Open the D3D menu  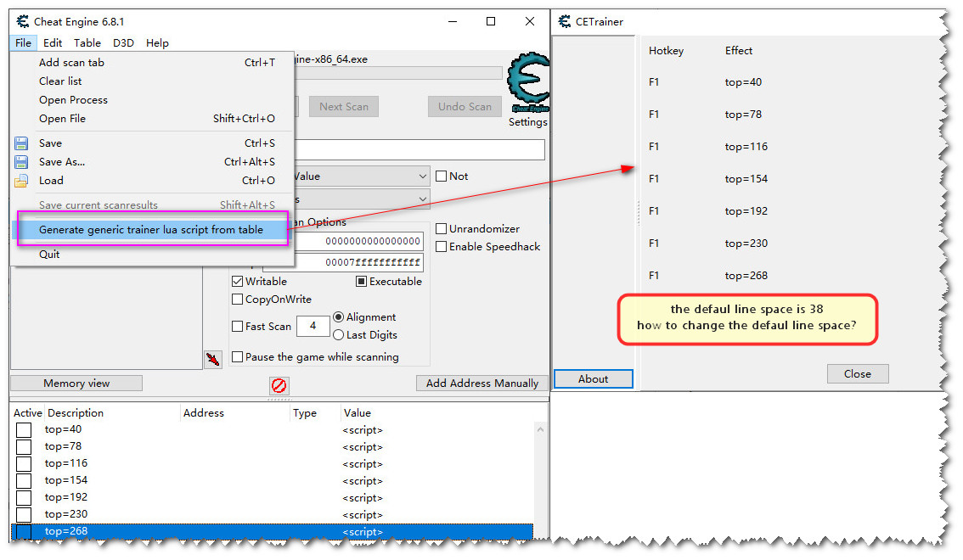123,43
